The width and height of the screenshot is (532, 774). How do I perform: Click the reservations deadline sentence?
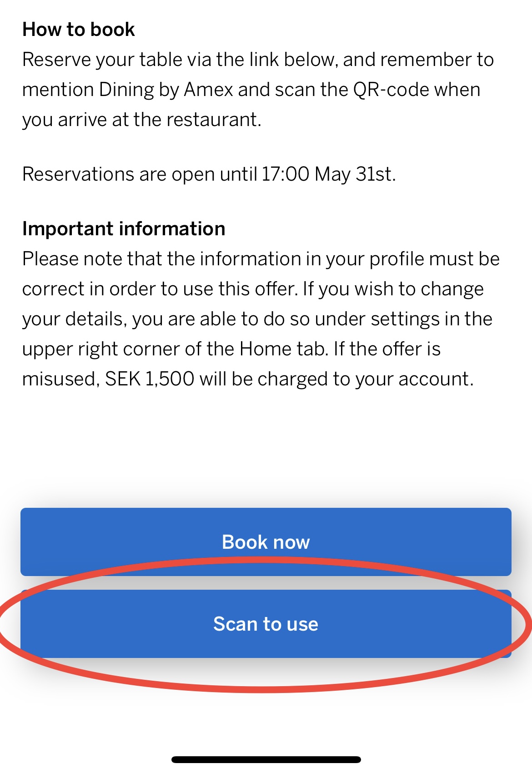click(x=209, y=174)
